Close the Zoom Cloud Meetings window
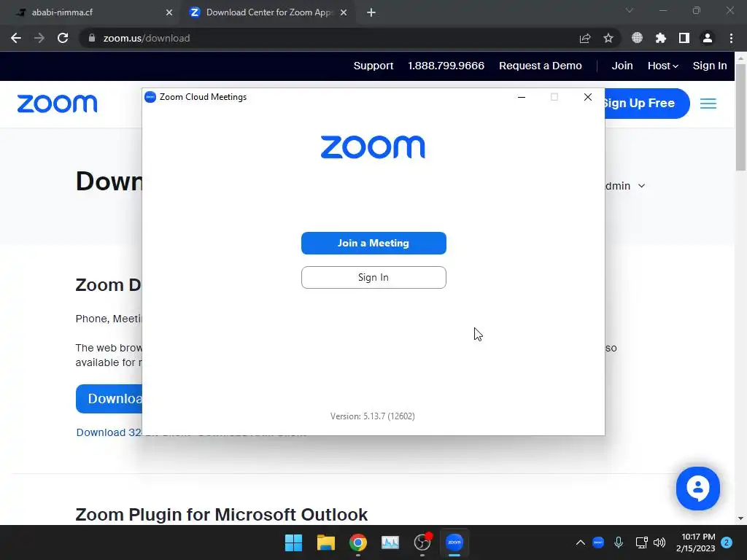The image size is (747, 560). click(x=588, y=97)
